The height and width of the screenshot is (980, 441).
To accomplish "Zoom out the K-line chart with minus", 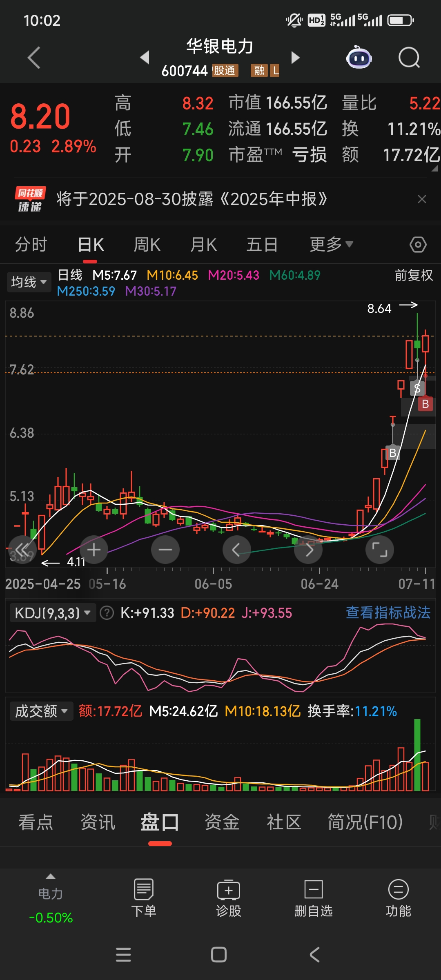I will 165,550.
